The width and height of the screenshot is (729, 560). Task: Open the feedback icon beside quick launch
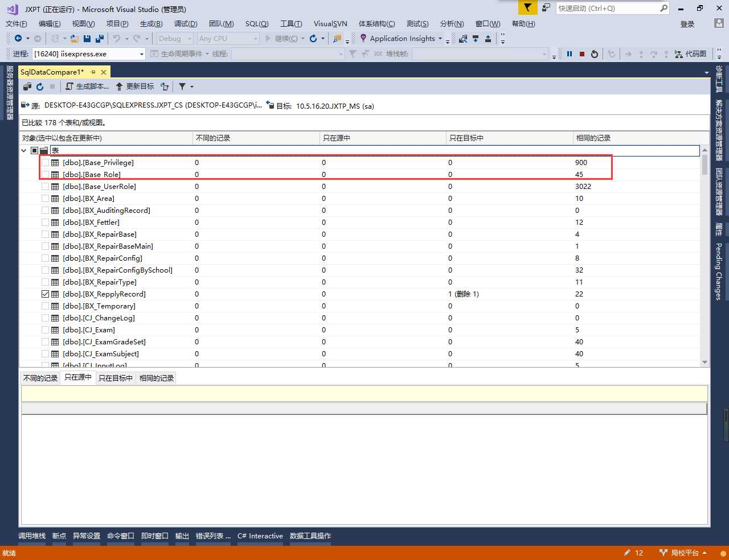point(546,8)
